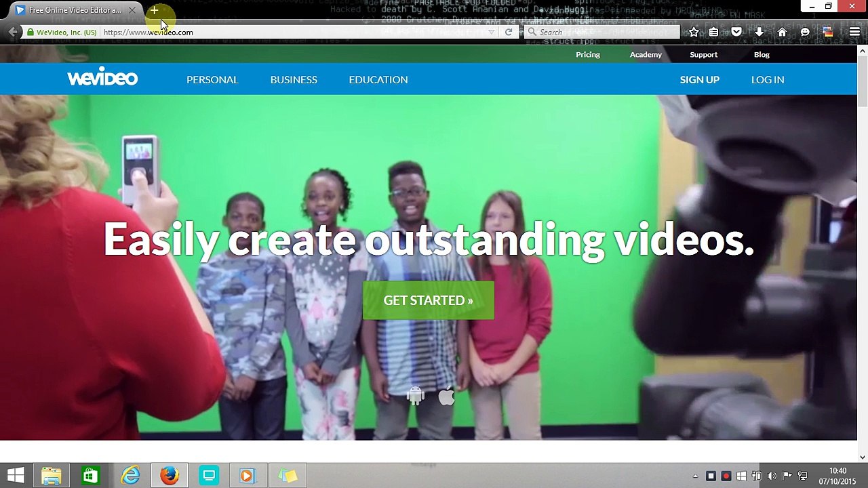Open File Explorer from the taskbar
Image resolution: width=868 pixels, height=488 pixels.
(51, 476)
